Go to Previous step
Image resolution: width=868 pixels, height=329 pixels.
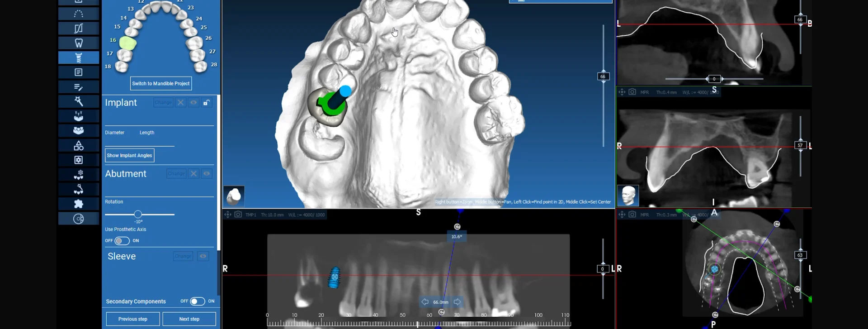(133, 319)
